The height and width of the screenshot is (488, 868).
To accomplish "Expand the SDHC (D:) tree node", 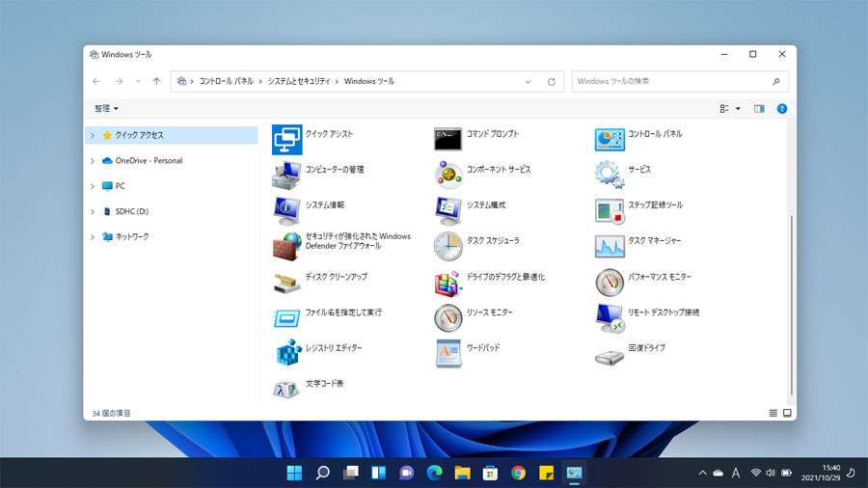I will pos(93,211).
